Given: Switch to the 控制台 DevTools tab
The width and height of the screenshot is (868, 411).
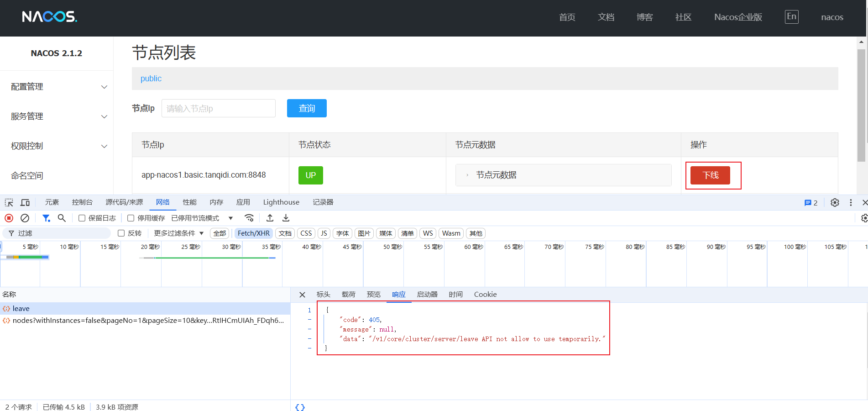Looking at the screenshot, I should tap(82, 202).
